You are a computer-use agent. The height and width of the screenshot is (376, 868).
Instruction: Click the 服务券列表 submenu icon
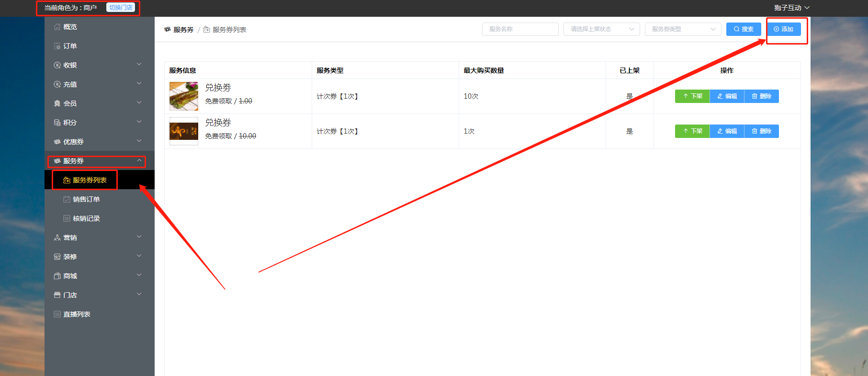(x=67, y=180)
